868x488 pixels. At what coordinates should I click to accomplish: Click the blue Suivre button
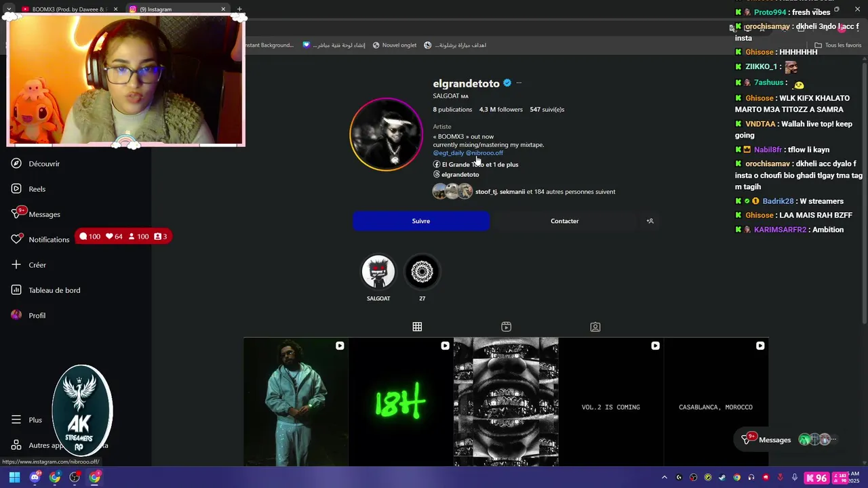[421, 221]
